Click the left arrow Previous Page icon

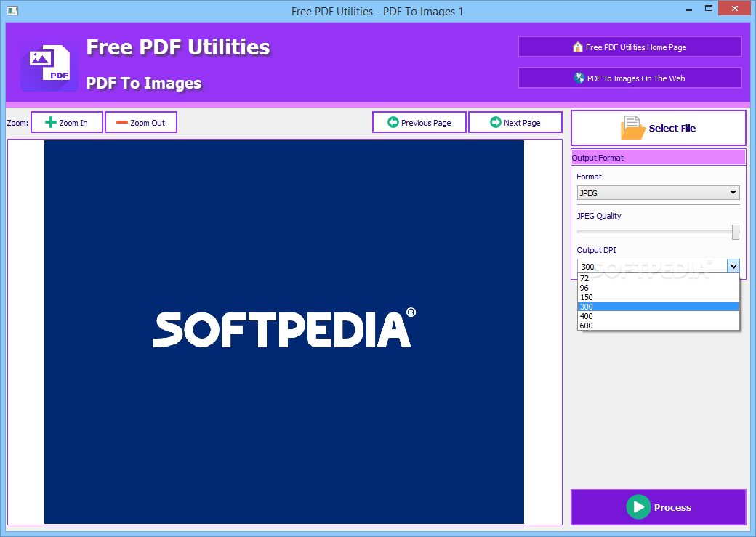[393, 122]
